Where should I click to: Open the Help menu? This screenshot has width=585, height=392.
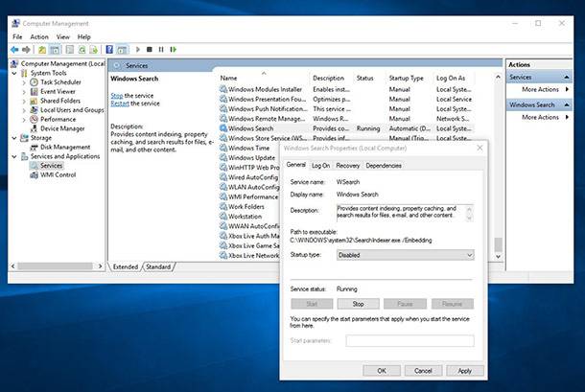tap(84, 37)
